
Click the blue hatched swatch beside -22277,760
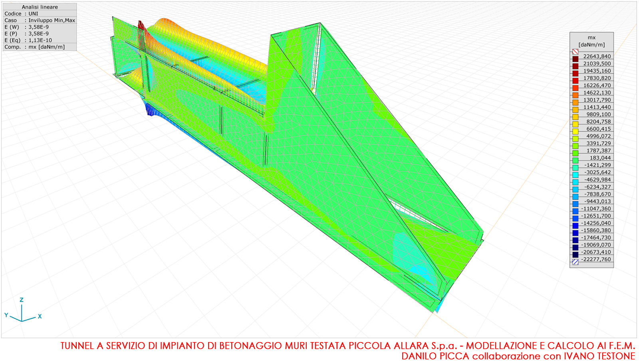click(575, 262)
